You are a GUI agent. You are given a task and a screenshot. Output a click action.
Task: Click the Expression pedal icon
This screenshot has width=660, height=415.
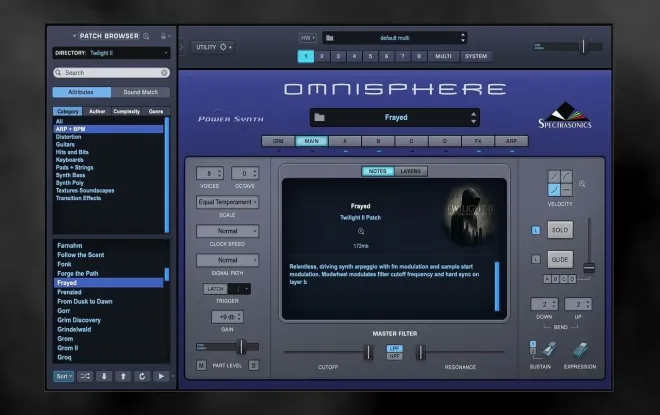tap(580, 350)
